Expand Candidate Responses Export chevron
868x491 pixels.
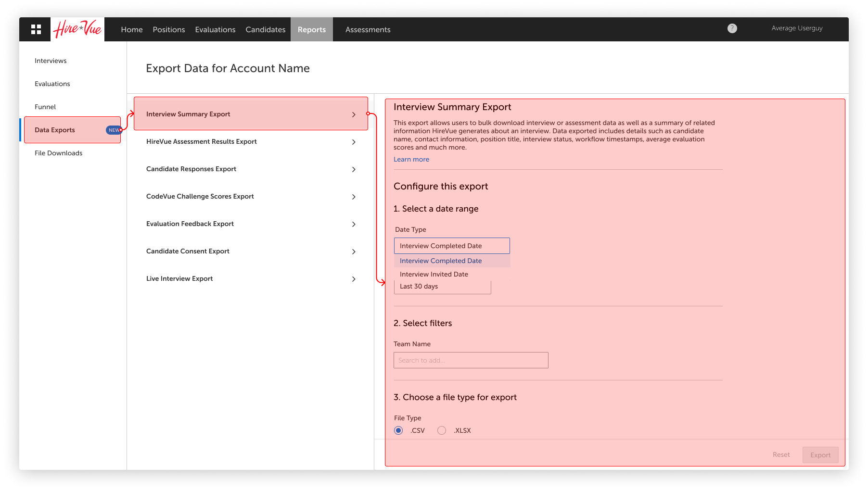click(354, 169)
